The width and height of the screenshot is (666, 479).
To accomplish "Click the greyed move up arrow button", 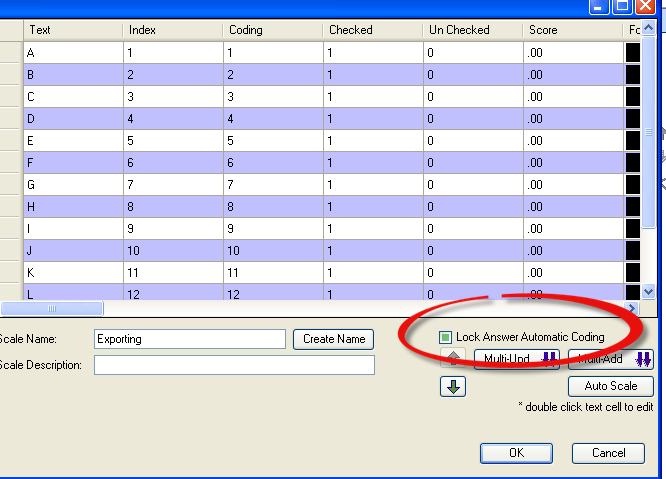I will pos(453,358).
